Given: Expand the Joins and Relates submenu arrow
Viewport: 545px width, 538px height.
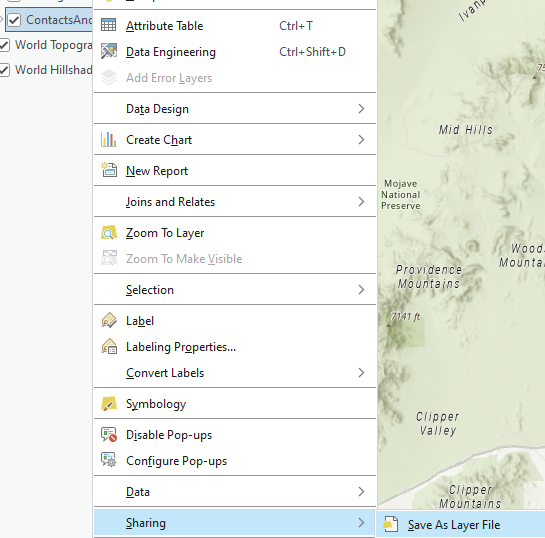Looking at the screenshot, I should point(361,202).
